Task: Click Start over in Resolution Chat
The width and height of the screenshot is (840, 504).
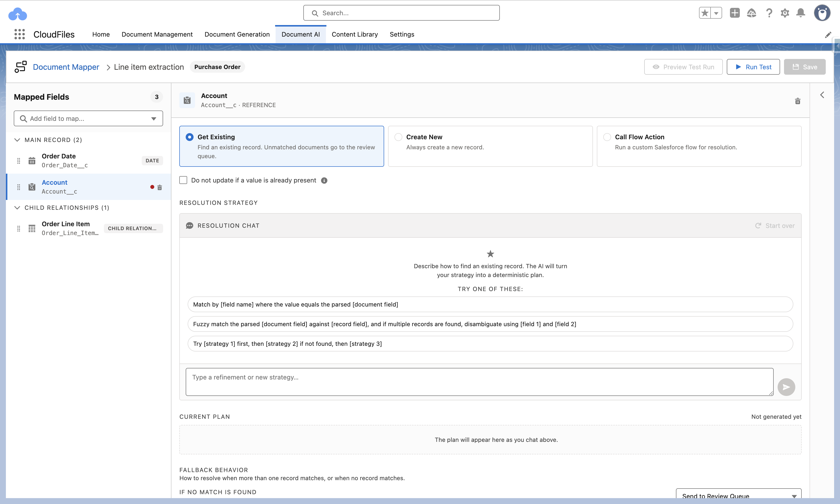Action: point(774,225)
